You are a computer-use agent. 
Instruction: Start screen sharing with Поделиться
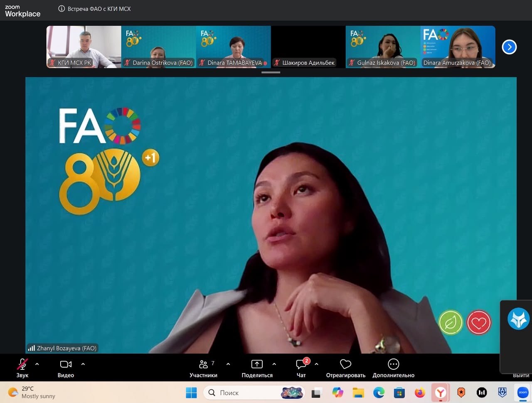[x=257, y=368]
